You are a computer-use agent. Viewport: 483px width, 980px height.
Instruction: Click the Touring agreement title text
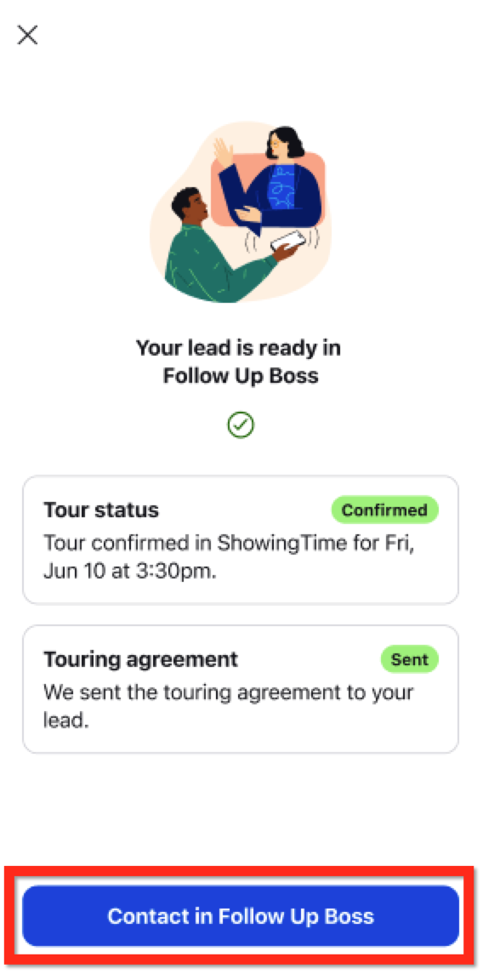pyautogui.click(x=140, y=659)
